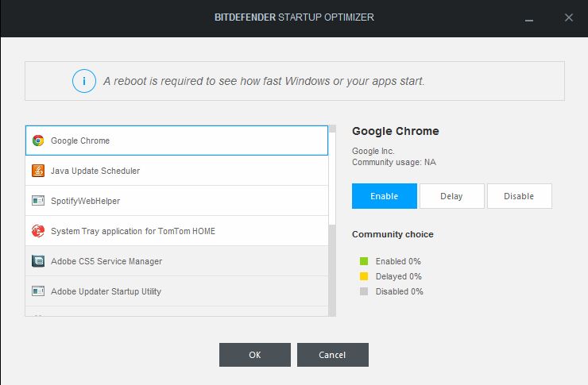Click the SpotifyWebHelper row icon
This screenshot has height=385, width=588.
38,201
